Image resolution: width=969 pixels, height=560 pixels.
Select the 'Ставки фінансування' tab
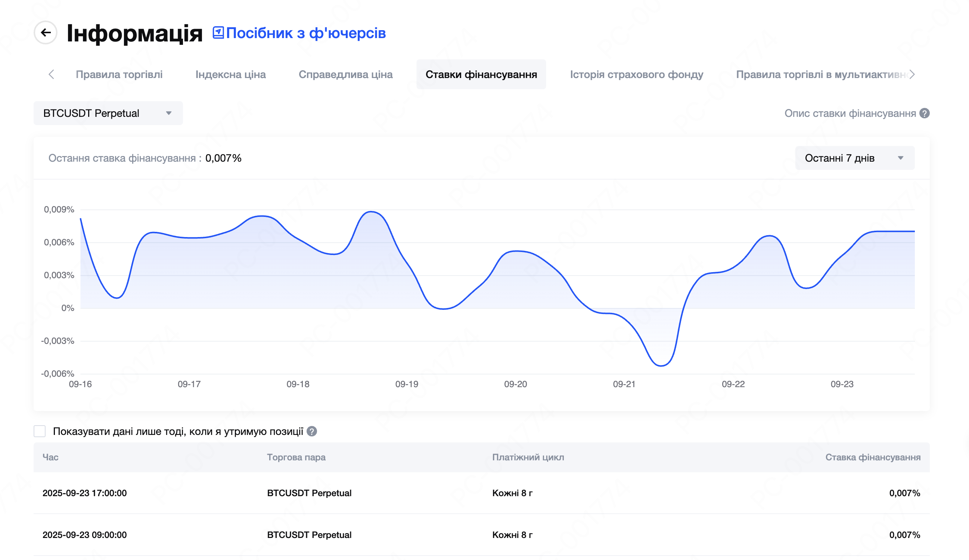click(481, 74)
